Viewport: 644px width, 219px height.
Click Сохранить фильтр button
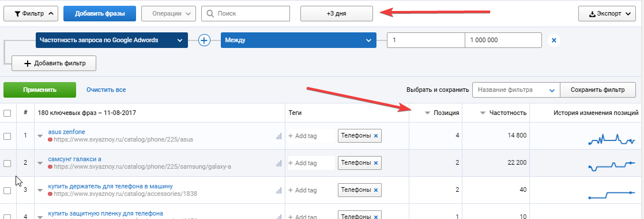coord(598,90)
